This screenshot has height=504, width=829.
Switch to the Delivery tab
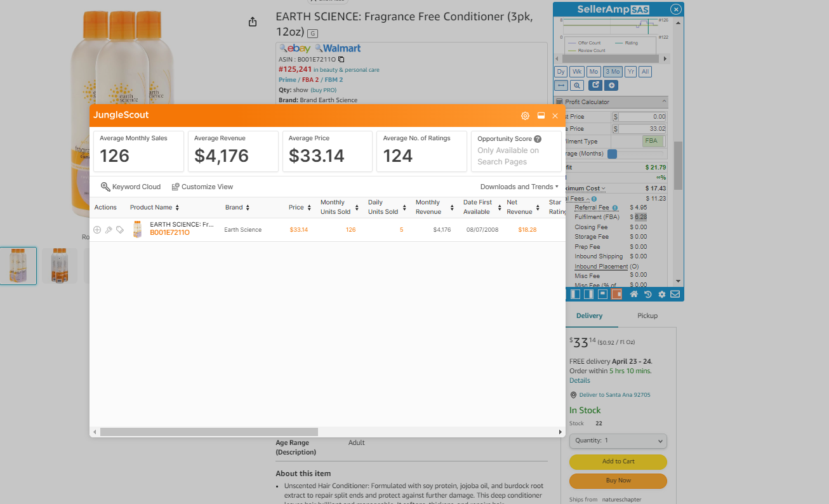coord(590,315)
